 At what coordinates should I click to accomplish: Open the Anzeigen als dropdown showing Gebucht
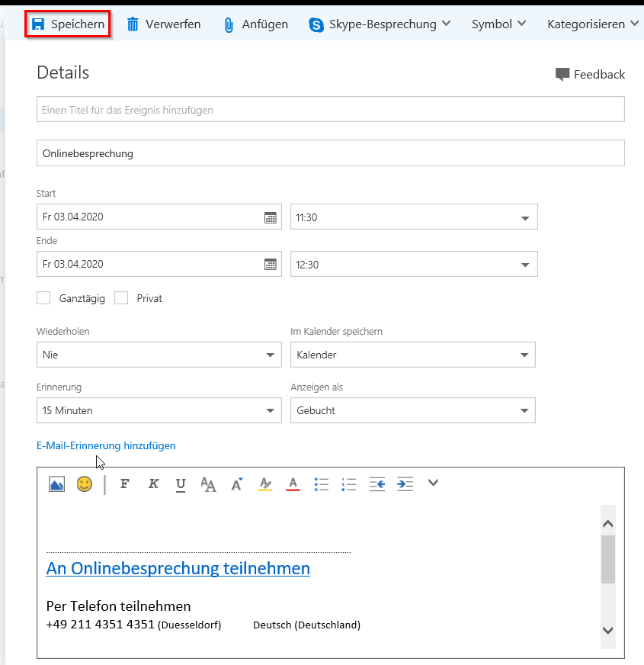click(x=413, y=410)
